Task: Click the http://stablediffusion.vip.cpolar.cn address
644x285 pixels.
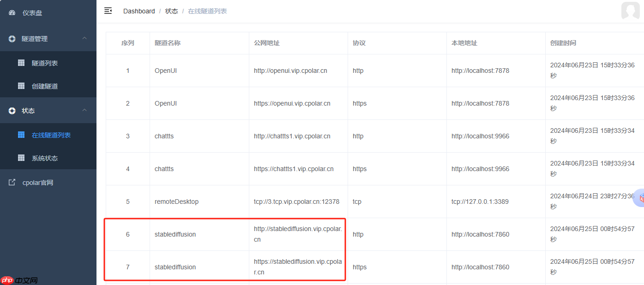Action: [298, 234]
